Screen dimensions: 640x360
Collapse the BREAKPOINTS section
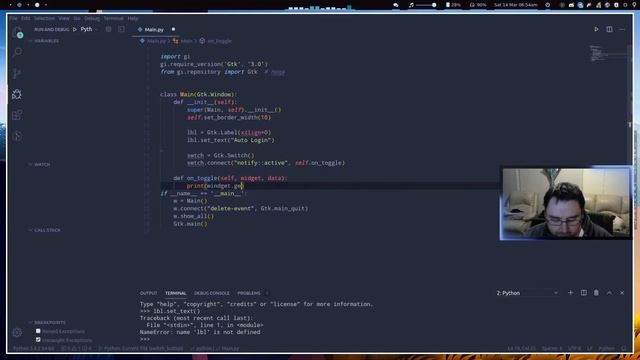pyautogui.click(x=47, y=322)
